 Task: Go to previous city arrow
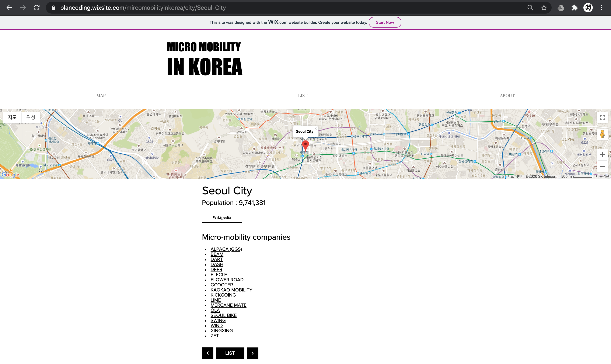[207, 353]
